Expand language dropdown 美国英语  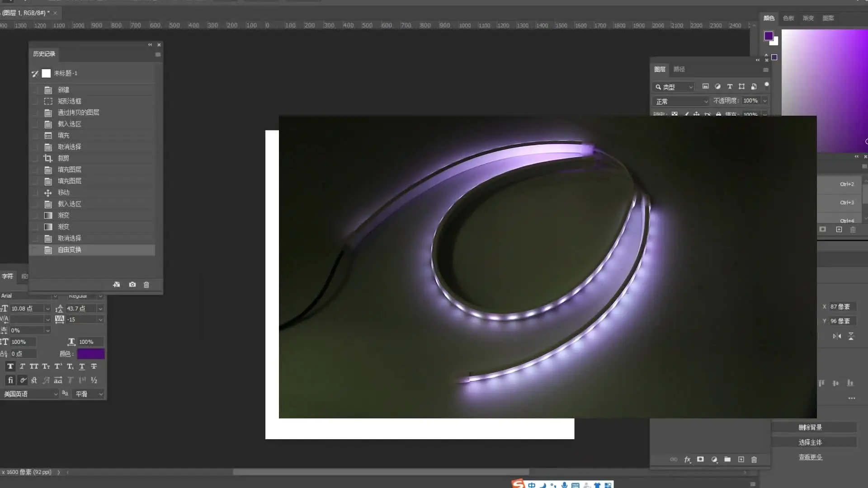[30, 394]
